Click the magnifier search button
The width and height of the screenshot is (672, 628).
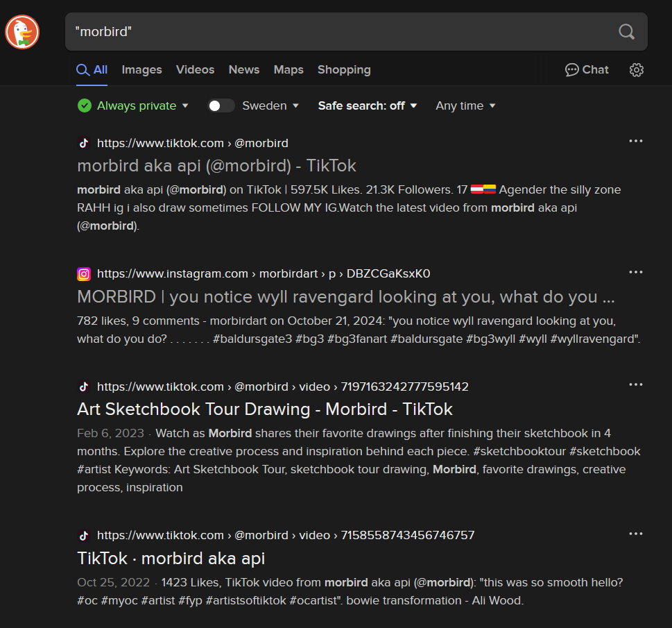626,32
